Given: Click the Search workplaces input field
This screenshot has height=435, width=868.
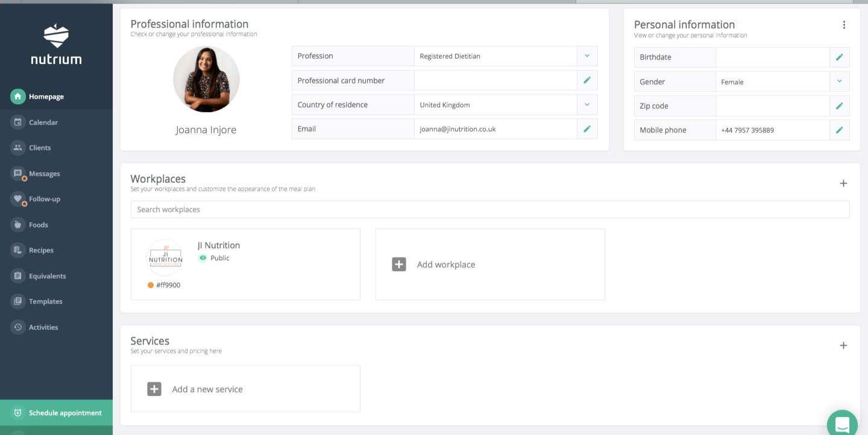Looking at the screenshot, I should click(490, 210).
